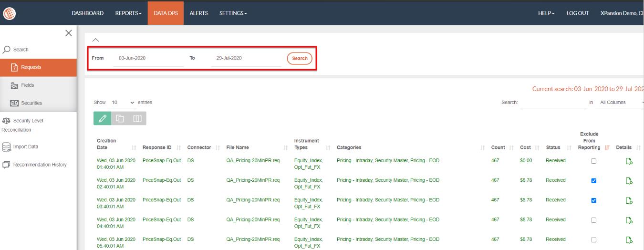Open the Reports menu in the top navigation
644x250 pixels.
[128, 13]
